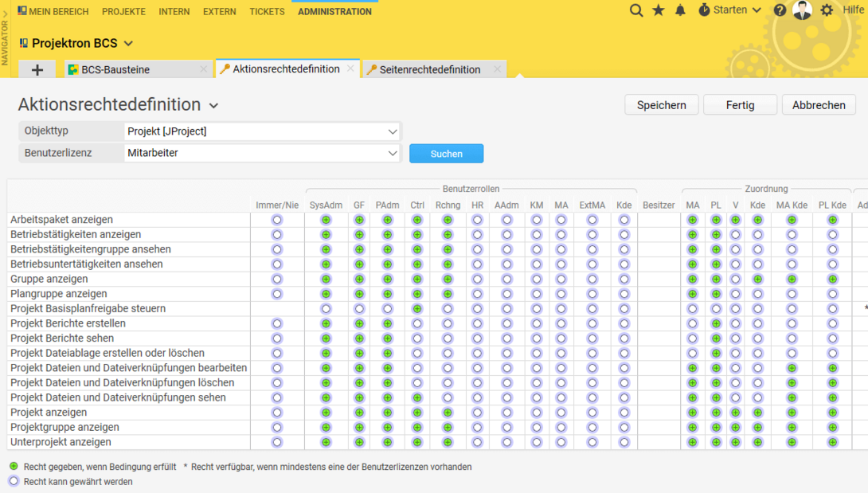Open the Objekttyp dropdown
The image size is (868, 493).
pos(263,131)
